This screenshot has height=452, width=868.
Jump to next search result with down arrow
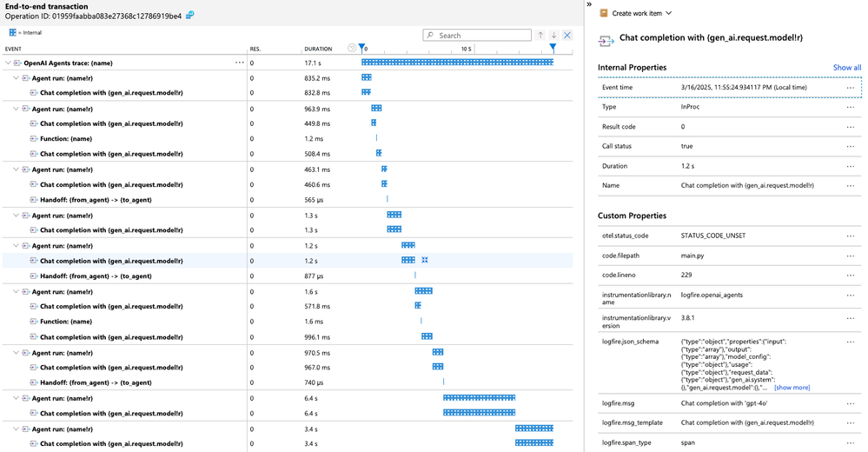[553, 36]
